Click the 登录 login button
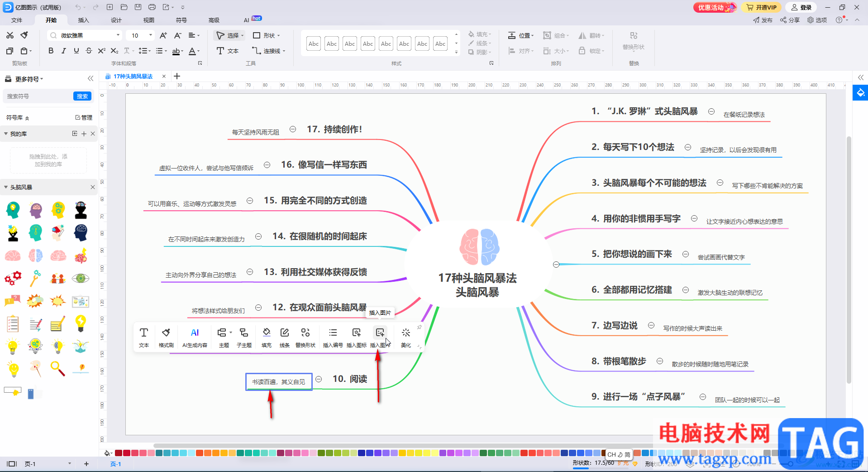The image size is (868, 472). (x=801, y=7)
